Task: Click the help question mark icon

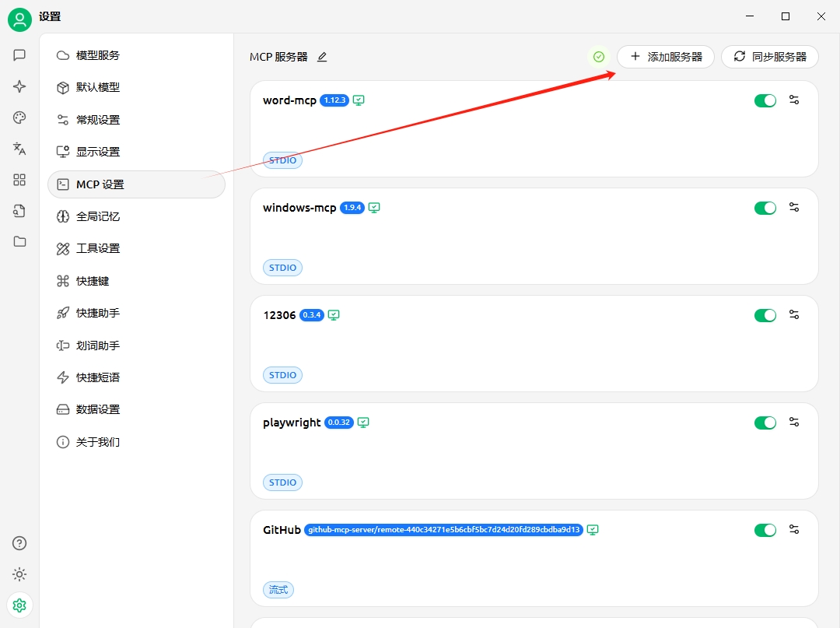Action: point(19,543)
